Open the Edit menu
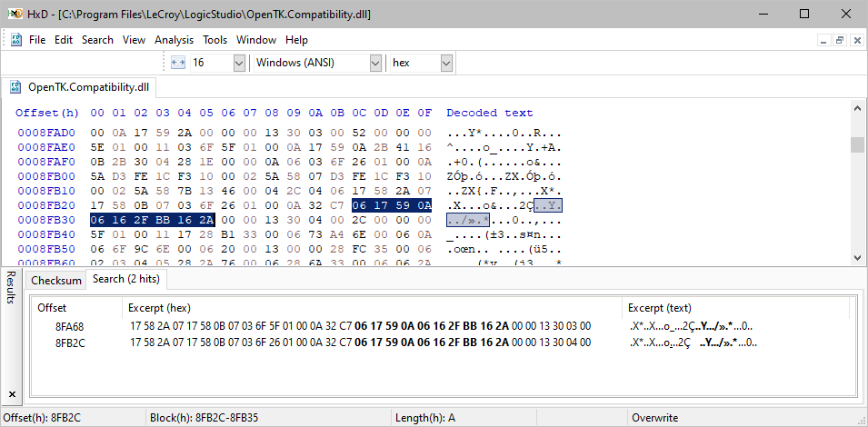Image resolution: width=868 pixels, height=427 pixels. click(x=64, y=40)
